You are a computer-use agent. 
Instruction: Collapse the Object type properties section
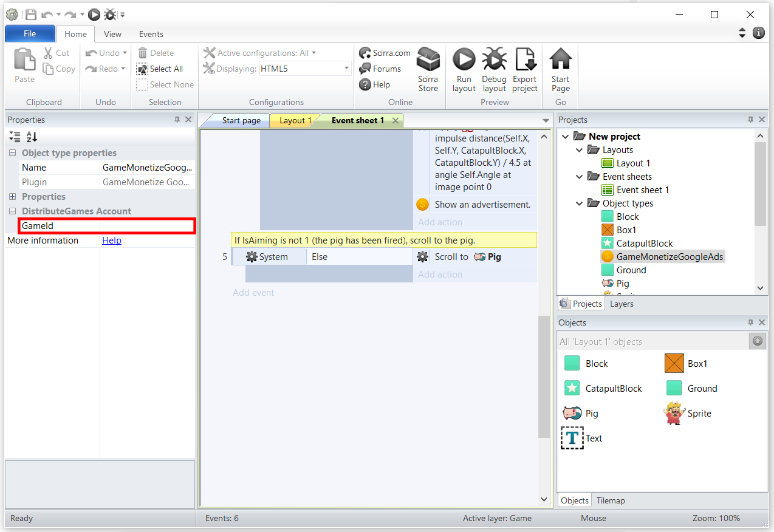pos(13,153)
